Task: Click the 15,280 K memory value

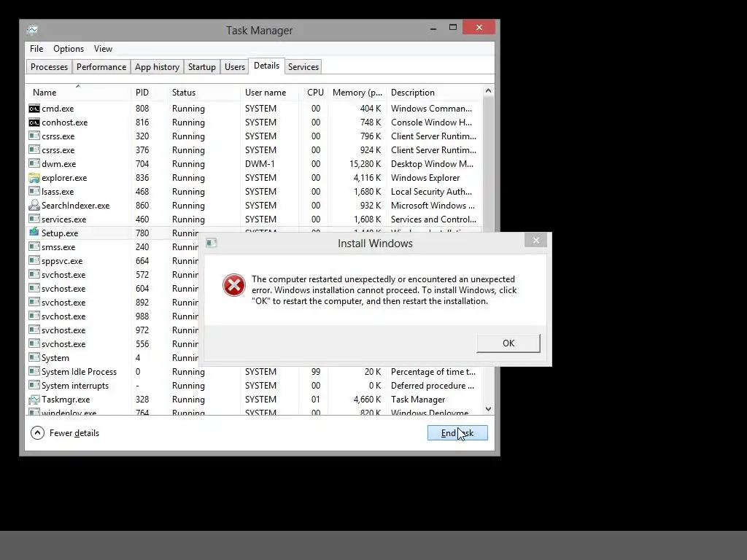Action: tap(365, 164)
